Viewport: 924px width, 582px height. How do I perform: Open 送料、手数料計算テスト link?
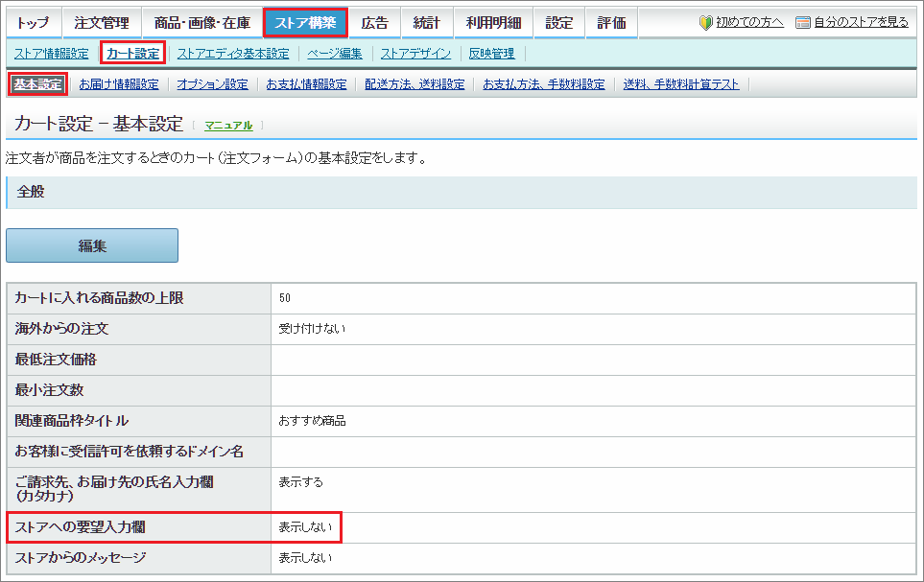tap(681, 84)
